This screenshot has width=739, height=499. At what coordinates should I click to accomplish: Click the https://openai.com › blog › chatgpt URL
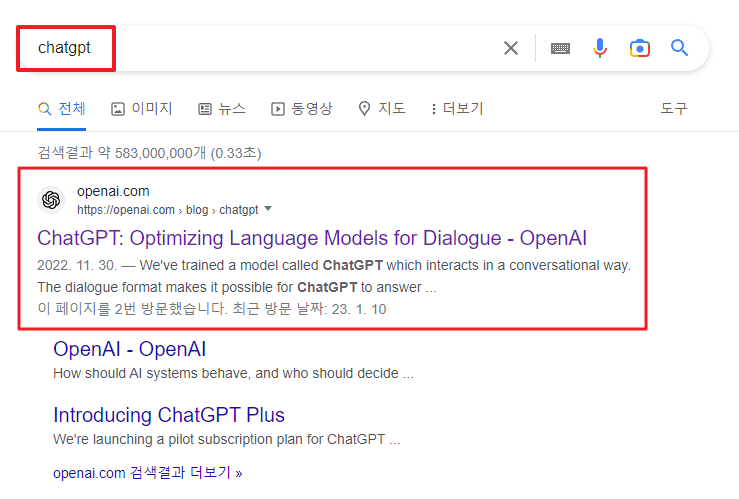tap(168, 210)
